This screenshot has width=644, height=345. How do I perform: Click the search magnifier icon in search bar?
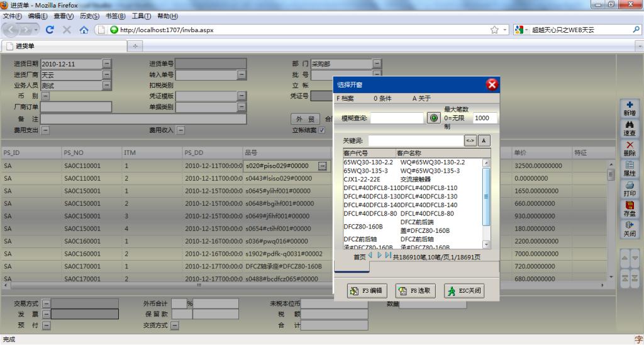[x=636, y=30]
